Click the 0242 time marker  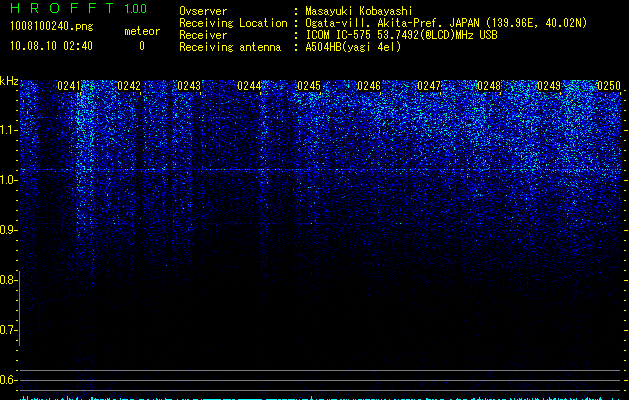(129, 86)
